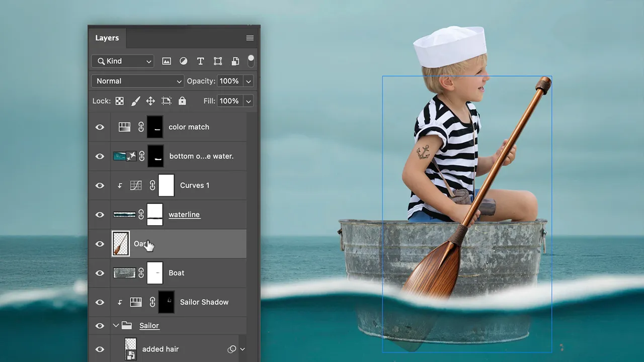Select the color match mask thumbnail

pos(155,127)
